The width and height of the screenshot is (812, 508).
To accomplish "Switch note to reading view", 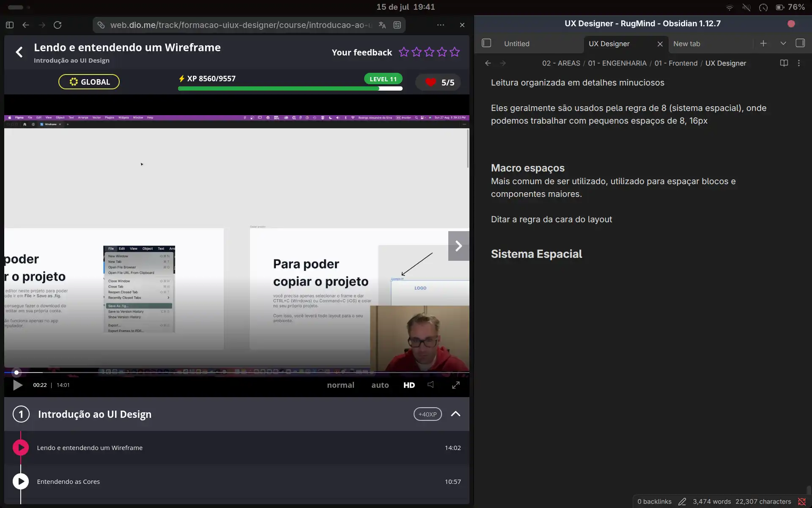I will pyautogui.click(x=784, y=63).
